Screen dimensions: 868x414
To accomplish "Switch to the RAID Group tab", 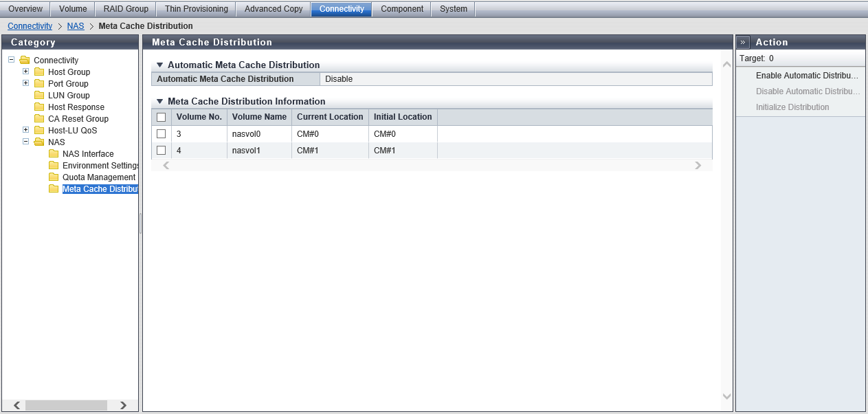I will (126, 9).
